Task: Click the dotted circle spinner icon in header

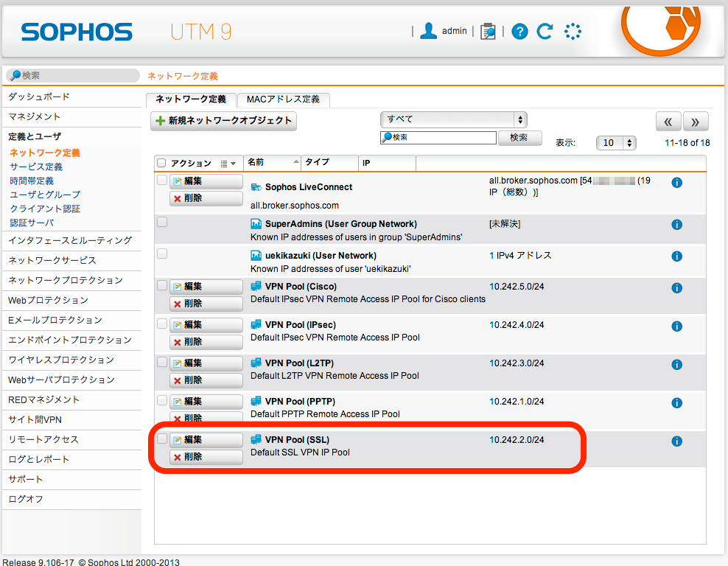Action: (x=573, y=32)
